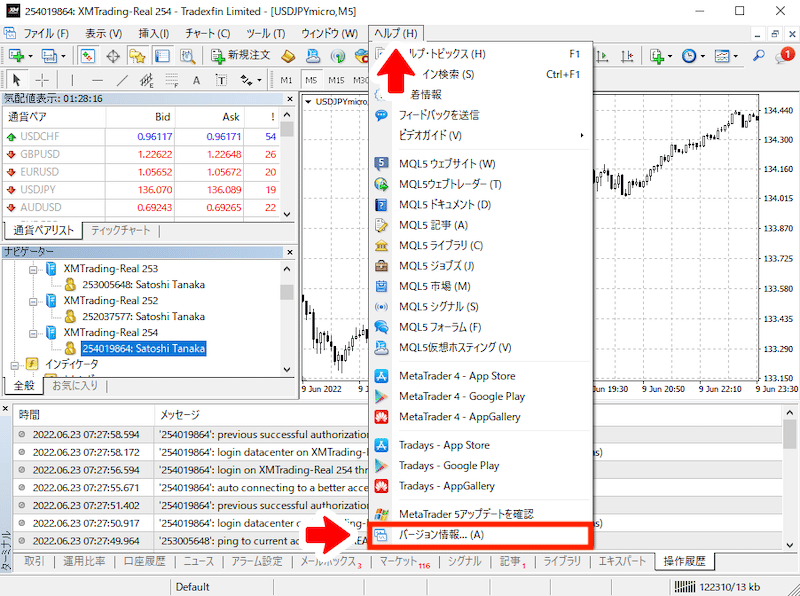
Task: Click Tradays - App Store entry
Action: (480, 445)
